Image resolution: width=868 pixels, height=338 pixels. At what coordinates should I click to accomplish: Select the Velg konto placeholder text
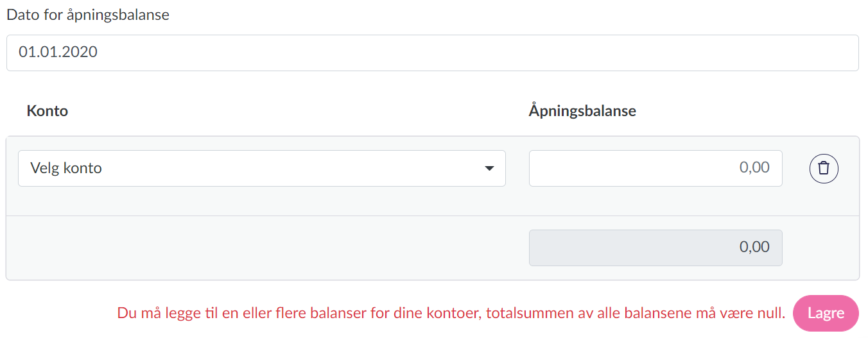[x=66, y=169]
